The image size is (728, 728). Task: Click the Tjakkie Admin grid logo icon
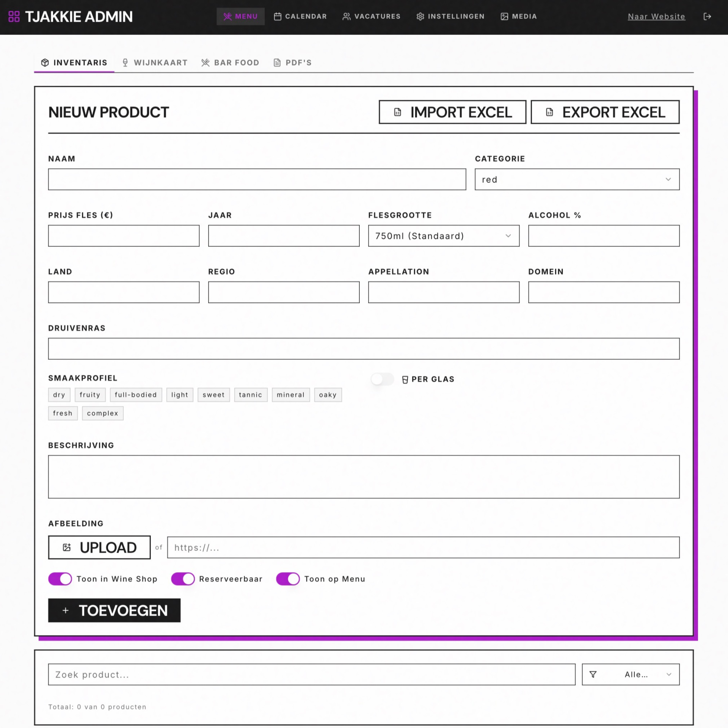[14, 16]
